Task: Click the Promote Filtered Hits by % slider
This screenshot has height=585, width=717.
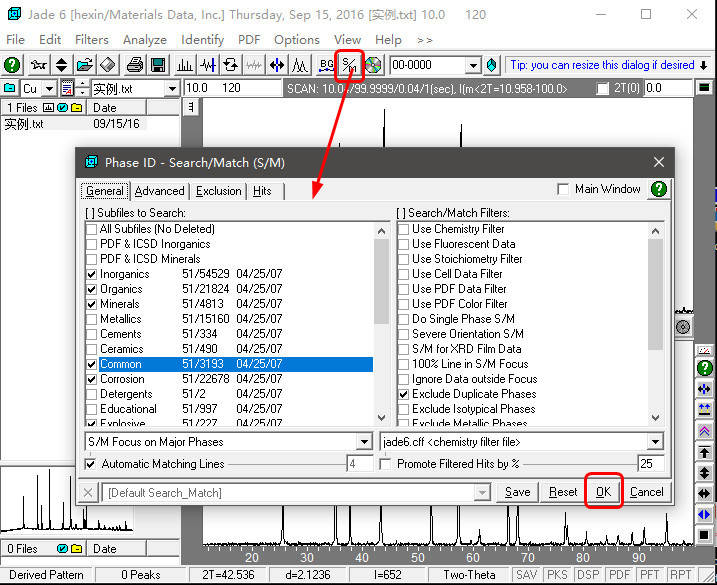Action: [x=580, y=464]
